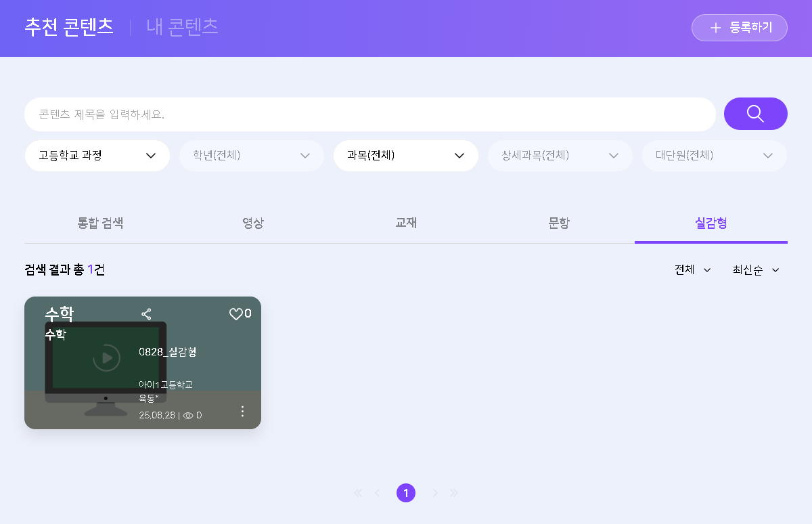Jump to the first page arrow

[x=358, y=493]
